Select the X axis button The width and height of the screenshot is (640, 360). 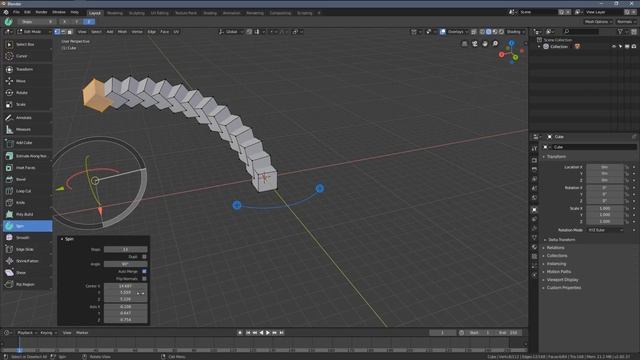(x=64, y=22)
